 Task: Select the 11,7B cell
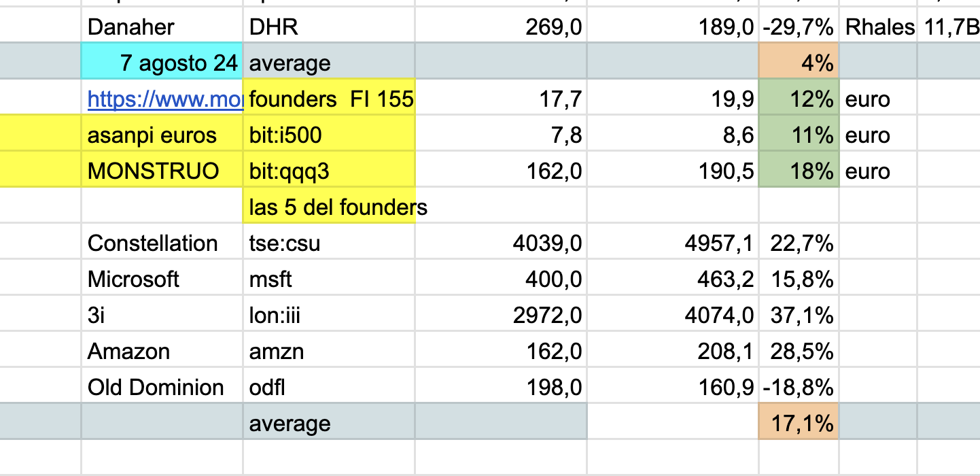[x=949, y=27]
